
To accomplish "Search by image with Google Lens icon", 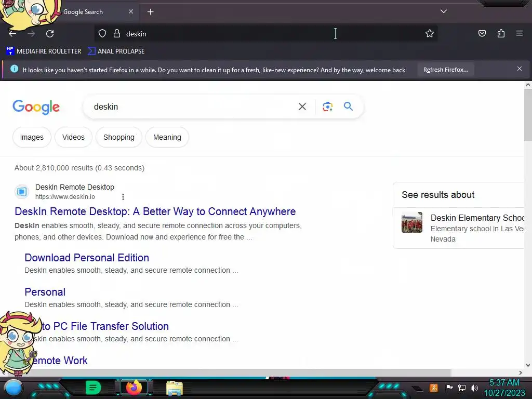I will click(327, 107).
